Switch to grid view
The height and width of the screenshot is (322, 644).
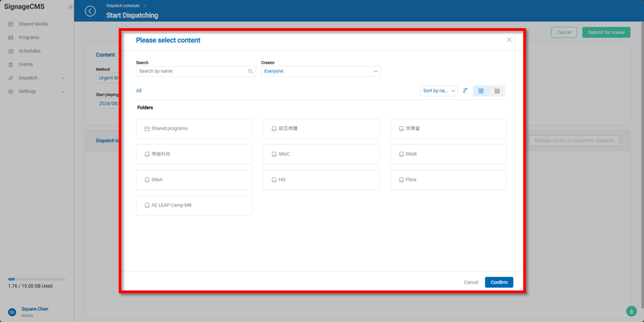tap(481, 91)
